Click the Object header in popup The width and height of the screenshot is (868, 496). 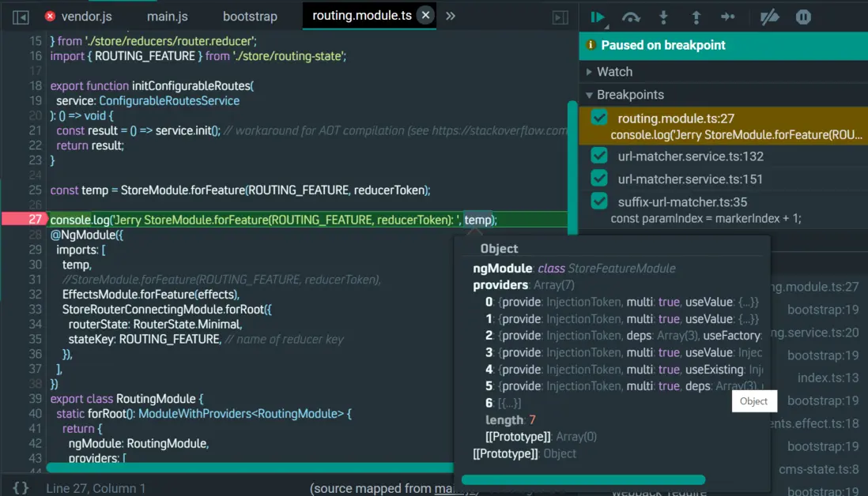(499, 249)
